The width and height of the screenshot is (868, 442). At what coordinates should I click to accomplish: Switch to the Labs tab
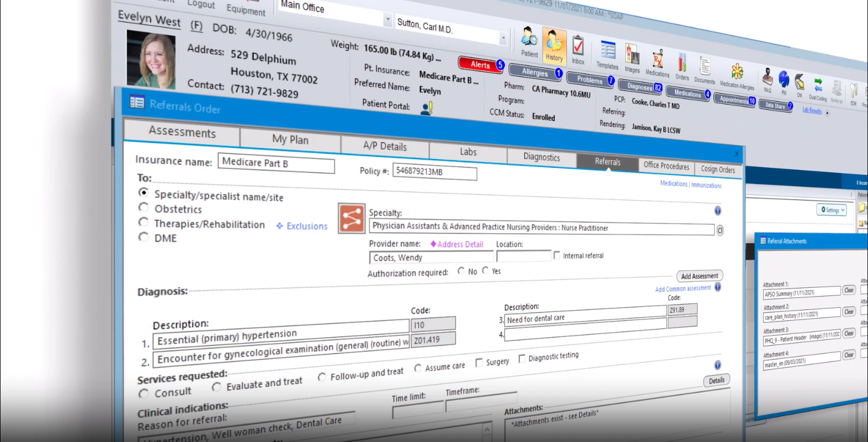(468, 152)
